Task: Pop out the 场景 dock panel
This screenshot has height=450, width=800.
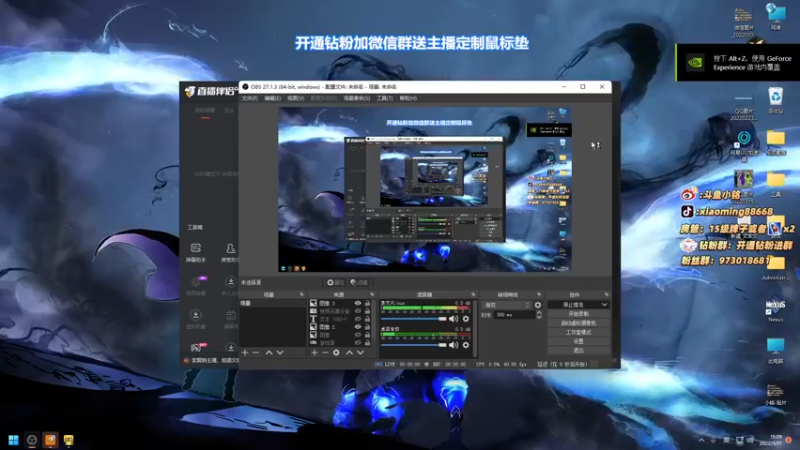Action: 302,294
